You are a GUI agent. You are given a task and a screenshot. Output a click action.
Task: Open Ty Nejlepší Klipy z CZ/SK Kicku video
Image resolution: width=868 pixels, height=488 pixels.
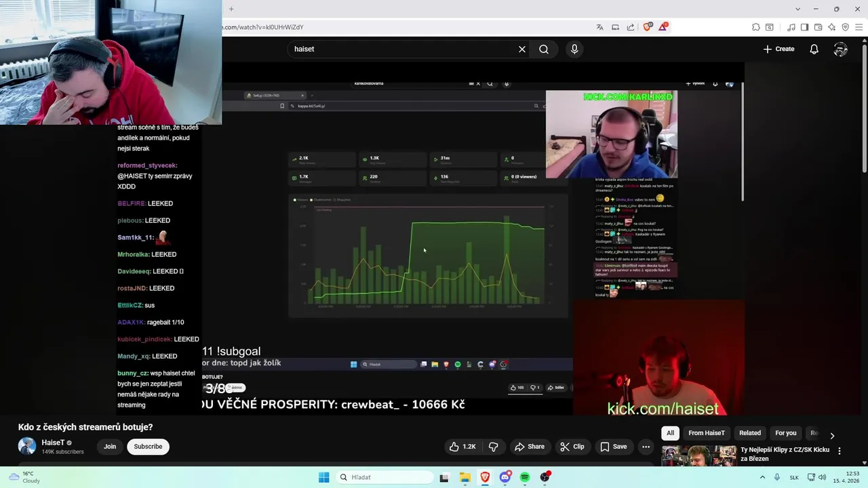pos(785,454)
